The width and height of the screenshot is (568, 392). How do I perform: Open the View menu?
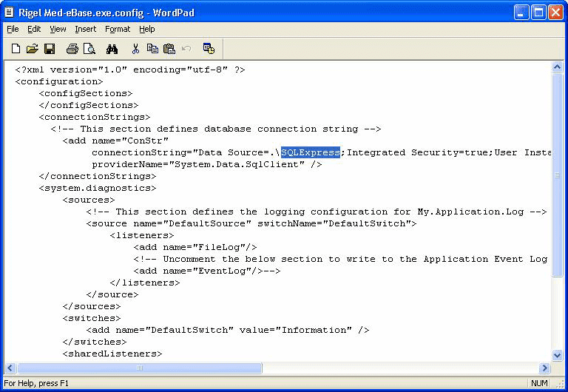click(58, 29)
